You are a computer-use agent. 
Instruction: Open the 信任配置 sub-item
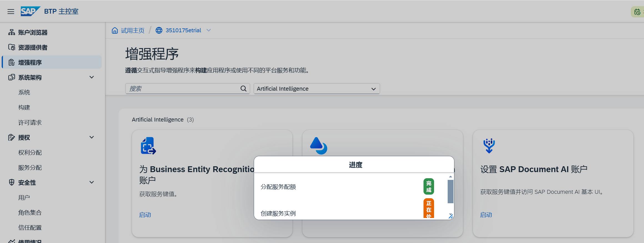(x=30, y=227)
